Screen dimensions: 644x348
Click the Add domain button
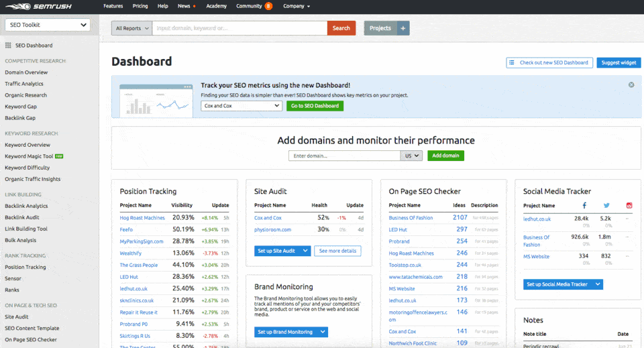pos(445,156)
